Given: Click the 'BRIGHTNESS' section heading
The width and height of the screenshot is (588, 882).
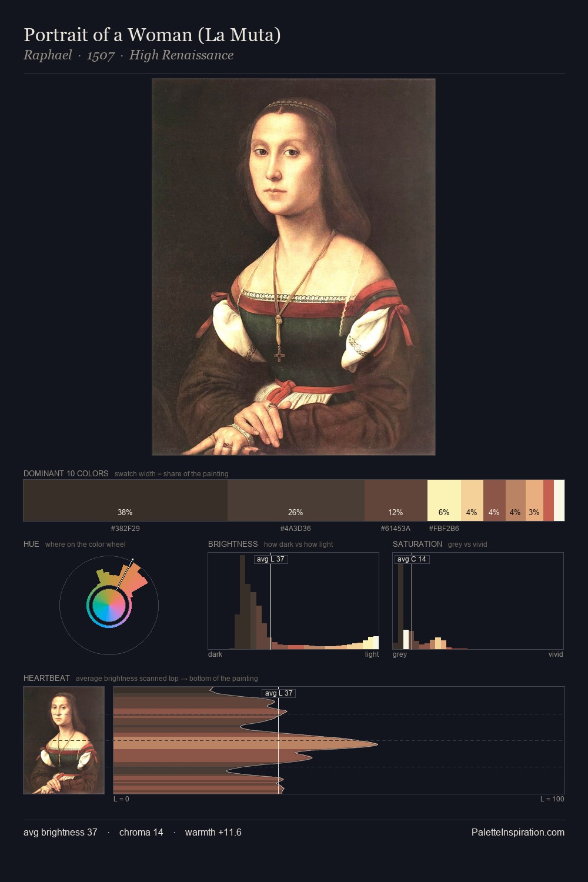Looking at the screenshot, I should click(x=233, y=544).
